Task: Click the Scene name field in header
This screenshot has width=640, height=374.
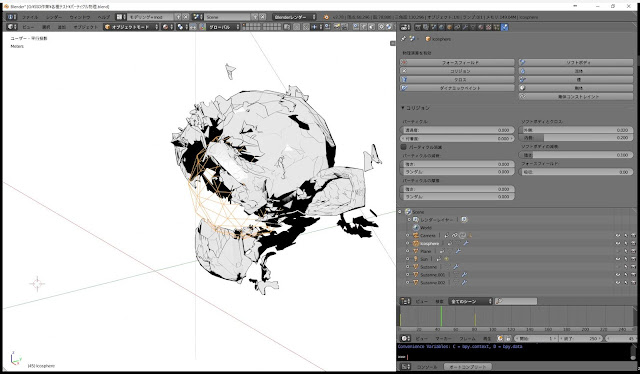Action: pyautogui.click(x=227, y=17)
